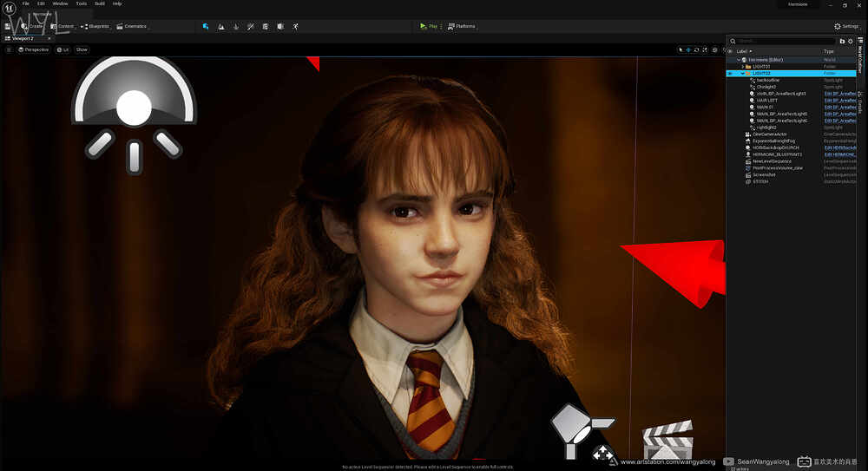
Task: Open the Create actor menu
Action: coord(32,26)
